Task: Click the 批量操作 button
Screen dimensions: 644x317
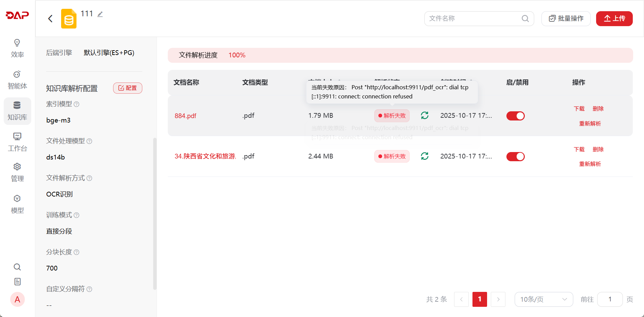Action: [566, 19]
